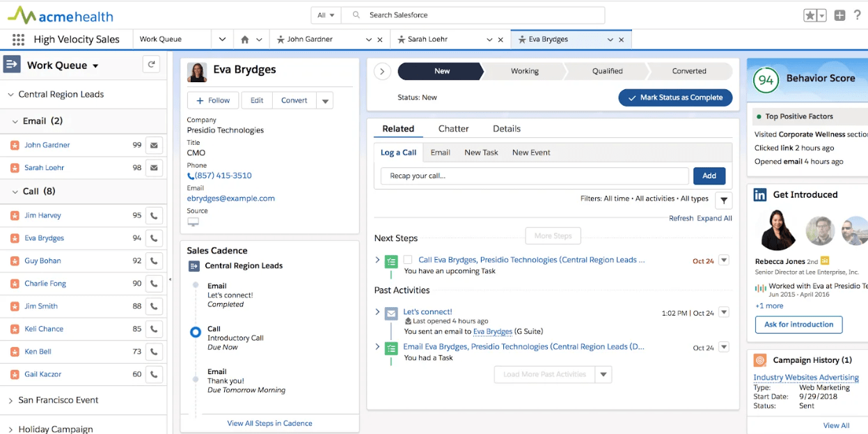Click the Working stage in path
Image resolution: width=868 pixels, height=434 pixels.
click(x=524, y=71)
